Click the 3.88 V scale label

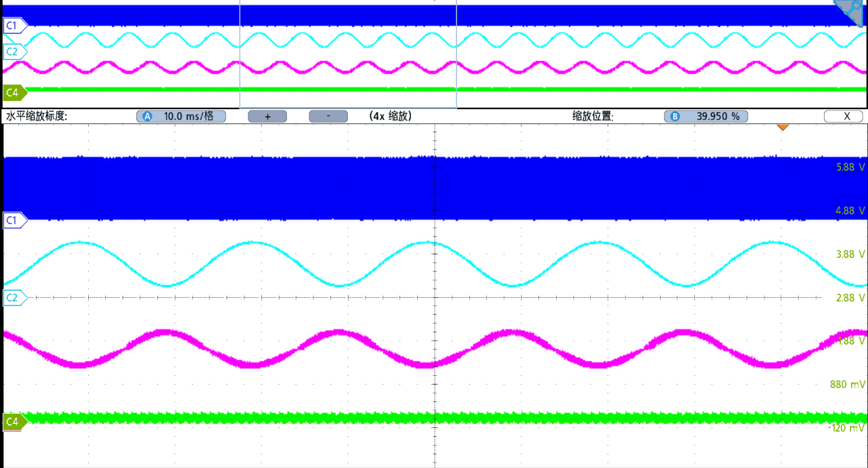(851, 254)
